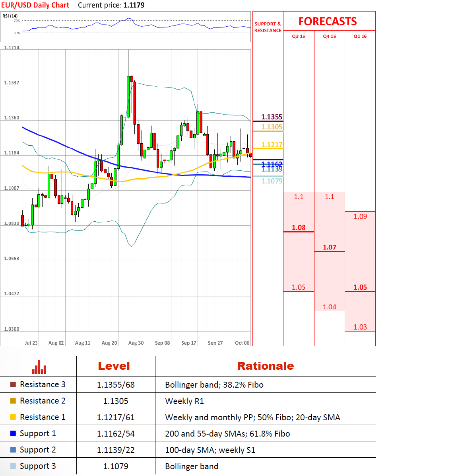This screenshot has width=458, height=476.
Task: Click the 1.1714 price axis label
Action: point(12,47)
